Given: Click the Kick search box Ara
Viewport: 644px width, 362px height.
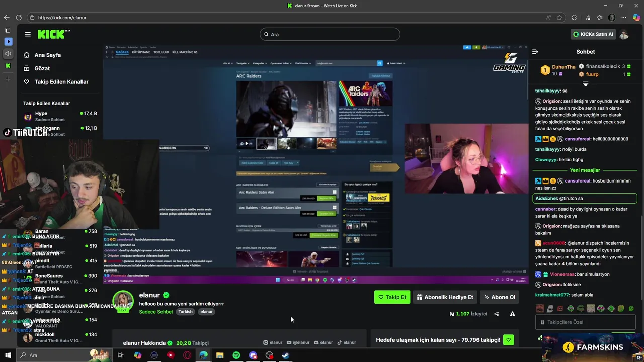Looking at the screenshot, I should click(x=330, y=34).
